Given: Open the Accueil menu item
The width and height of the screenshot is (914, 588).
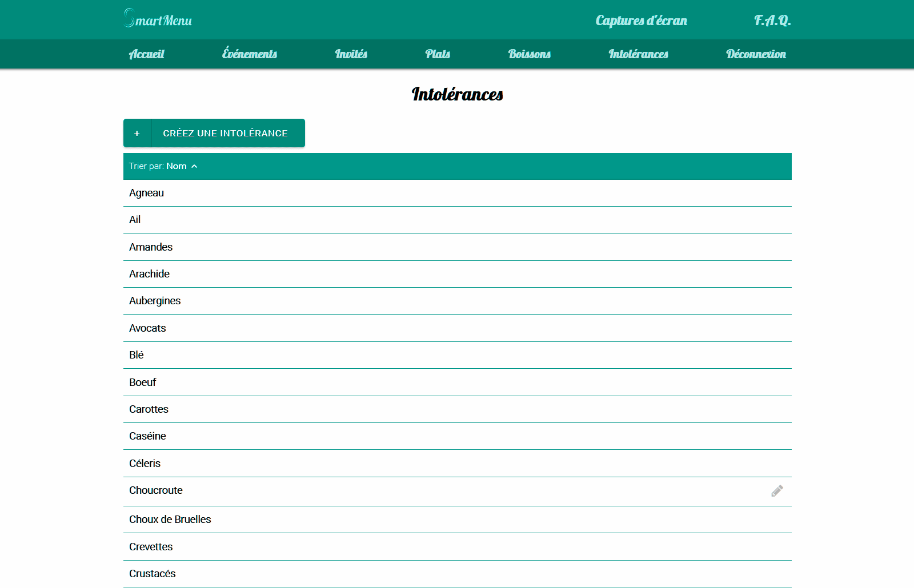Looking at the screenshot, I should [x=146, y=54].
